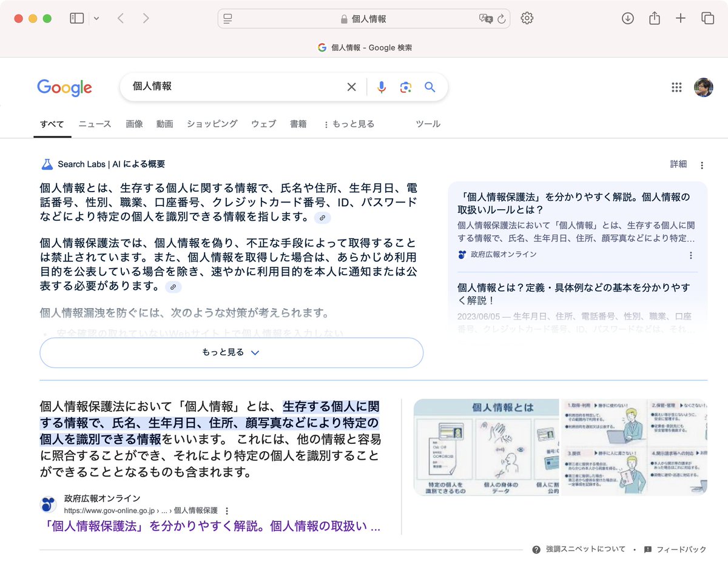Switch to the ショッピング tab
The width and height of the screenshot is (728, 567).
click(x=212, y=124)
